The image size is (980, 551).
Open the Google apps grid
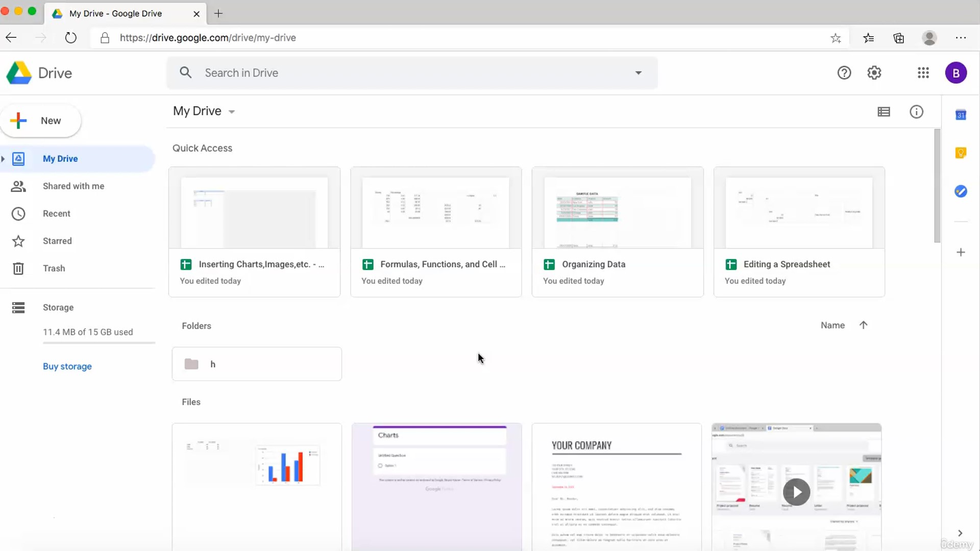(923, 73)
